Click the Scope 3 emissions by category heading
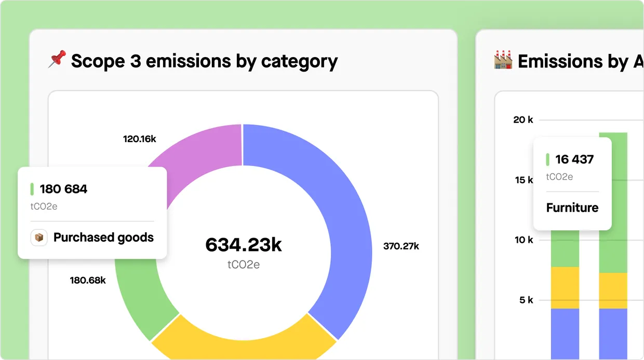Image resolution: width=644 pixels, height=360 pixels. (204, 61)
